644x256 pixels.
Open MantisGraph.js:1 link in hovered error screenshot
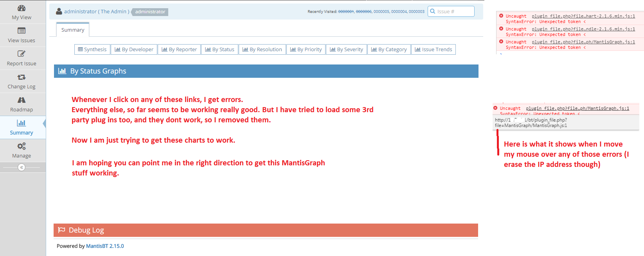click(x=577, y=108)
